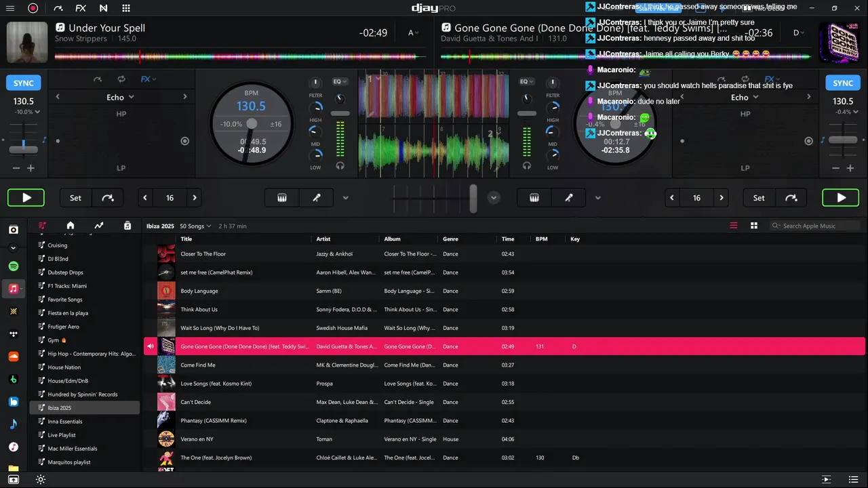Play the left deck

coord(26,198)
